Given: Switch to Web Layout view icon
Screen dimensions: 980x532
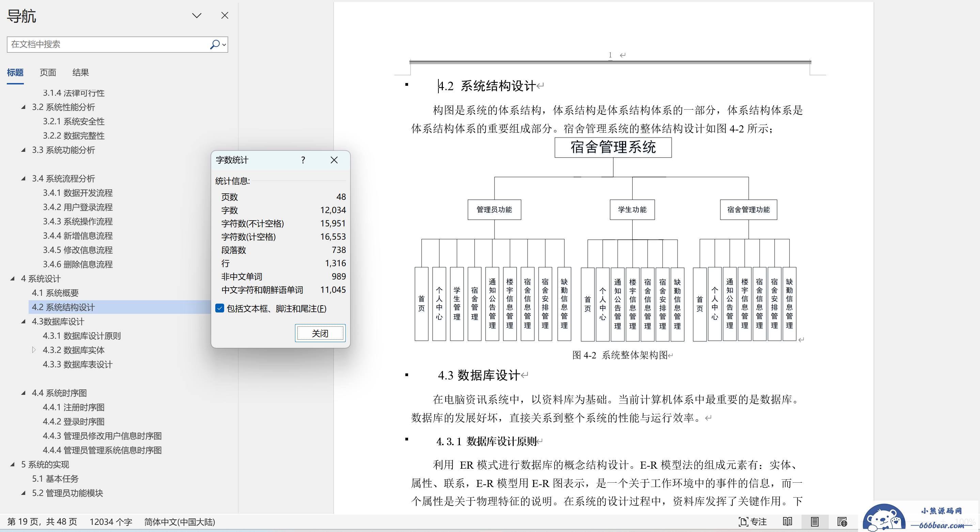Looking at the screenshot, I should (x=842, y=522).
